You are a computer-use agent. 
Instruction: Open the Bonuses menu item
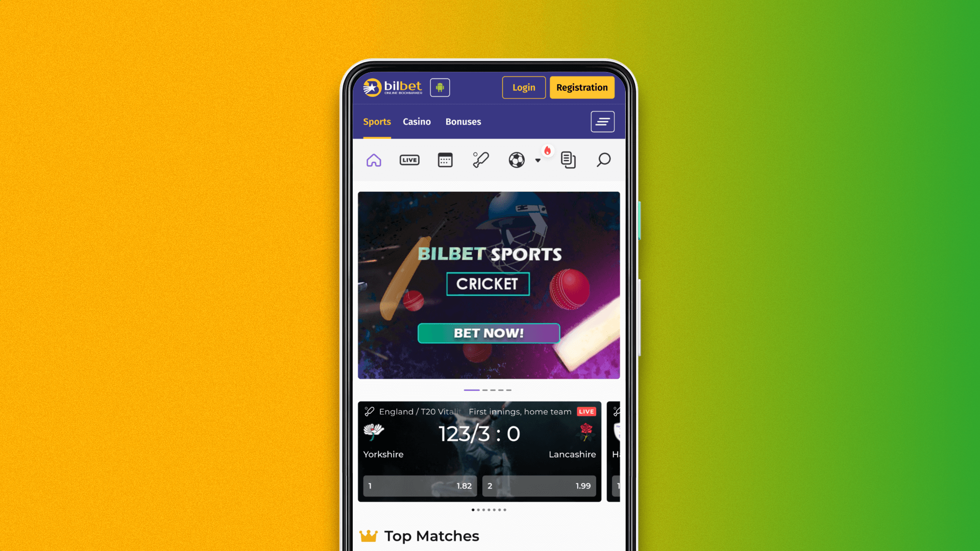(x=463, y=121)
